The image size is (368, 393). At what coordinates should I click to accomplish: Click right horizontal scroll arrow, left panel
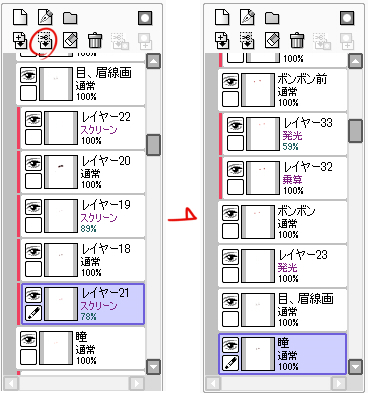pos(137,383)
